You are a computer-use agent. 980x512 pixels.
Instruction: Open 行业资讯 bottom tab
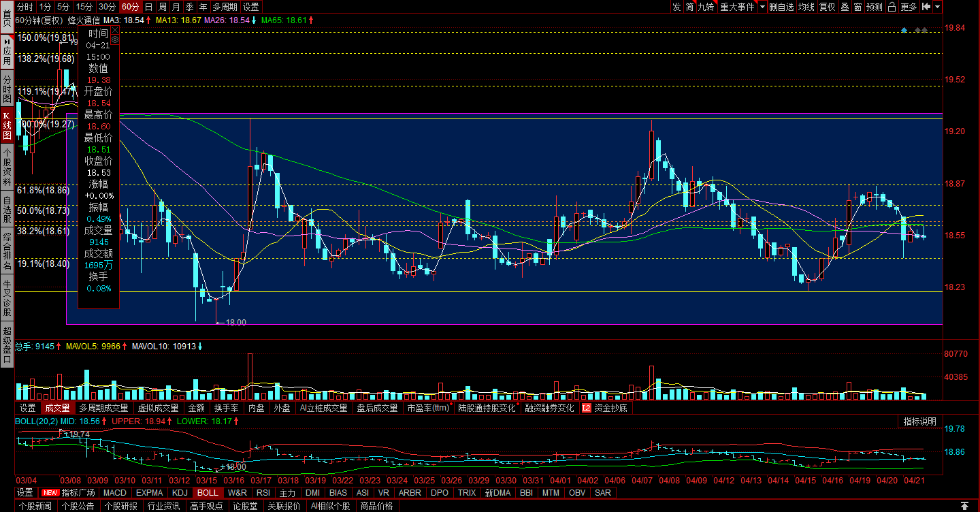163,506
